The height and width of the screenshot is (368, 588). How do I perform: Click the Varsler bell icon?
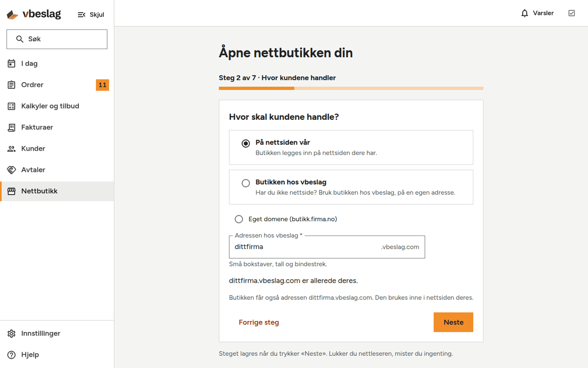click(525, 13)
